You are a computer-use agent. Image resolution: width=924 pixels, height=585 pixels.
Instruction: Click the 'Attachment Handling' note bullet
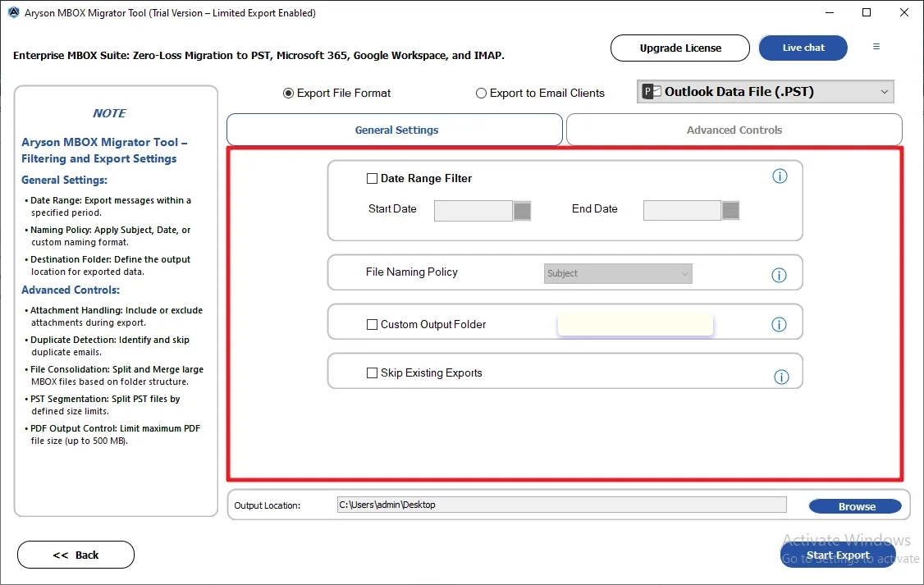[x=114, y=317]
